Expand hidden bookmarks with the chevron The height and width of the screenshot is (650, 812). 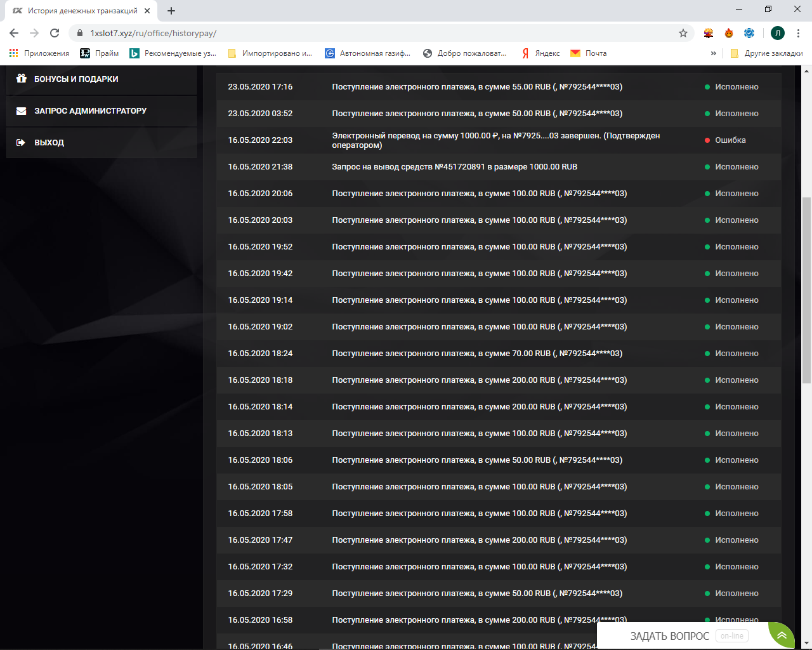click(714, 53)
